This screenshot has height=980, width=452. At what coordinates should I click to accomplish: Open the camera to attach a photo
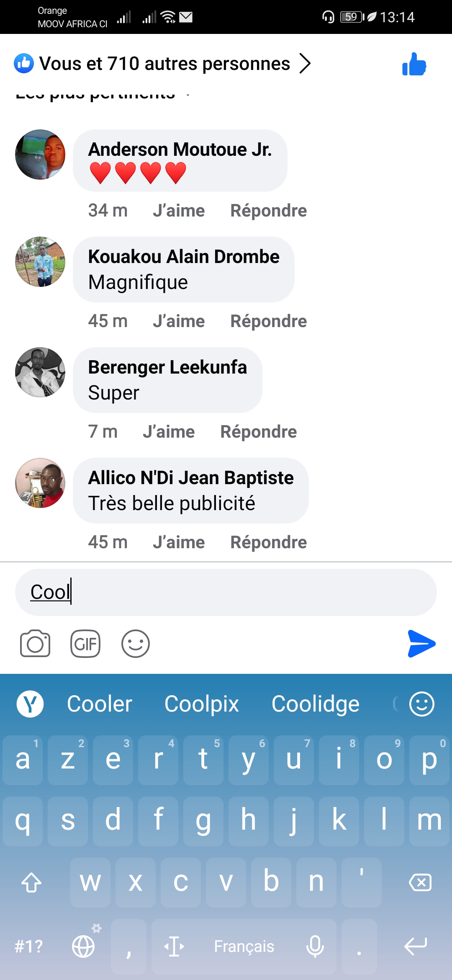pos(35,644)
